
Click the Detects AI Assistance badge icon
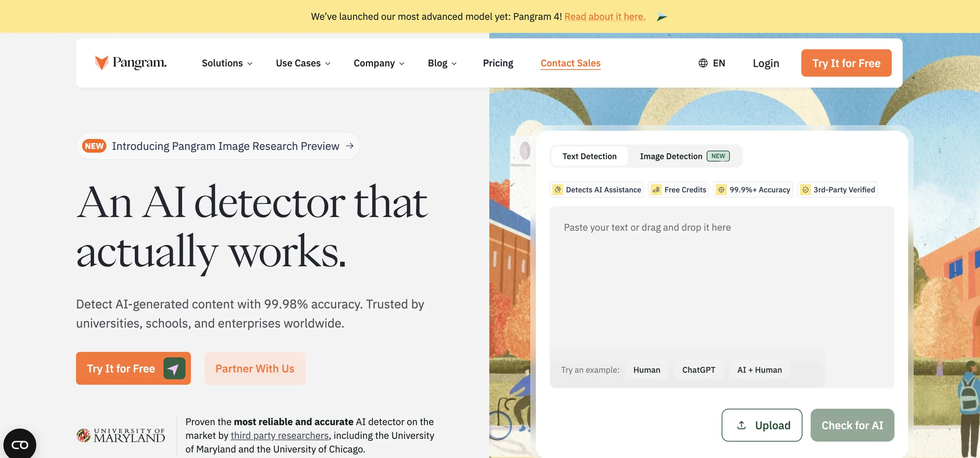pos(558,190)
